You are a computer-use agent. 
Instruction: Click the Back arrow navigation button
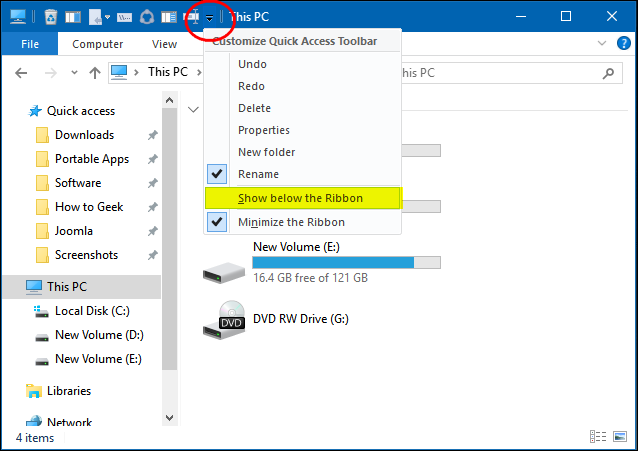[24, 72]
